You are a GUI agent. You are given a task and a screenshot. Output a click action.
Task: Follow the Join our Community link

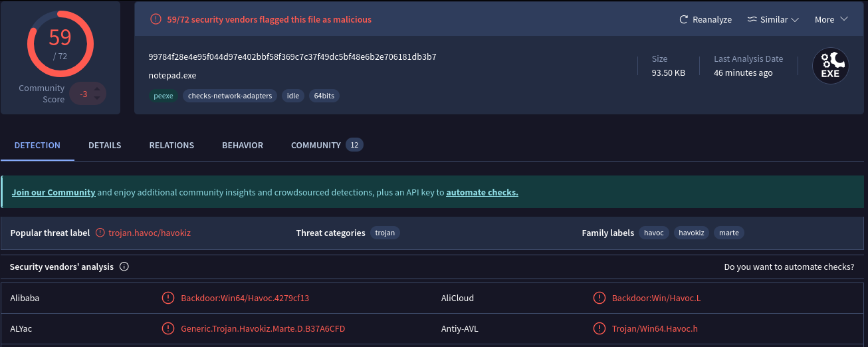[x=54, y=192]
